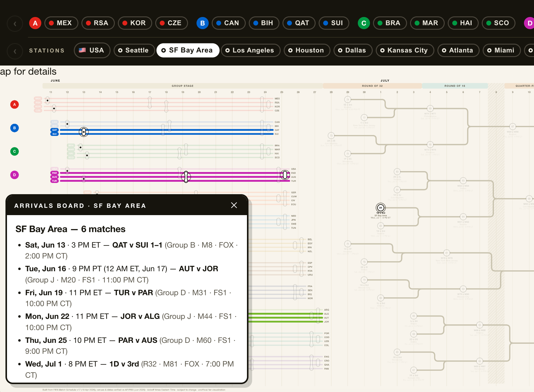The width and height of the screenshot is (534, 392).
Task: Toggle the CAN team chip
Action: [229, 23]
